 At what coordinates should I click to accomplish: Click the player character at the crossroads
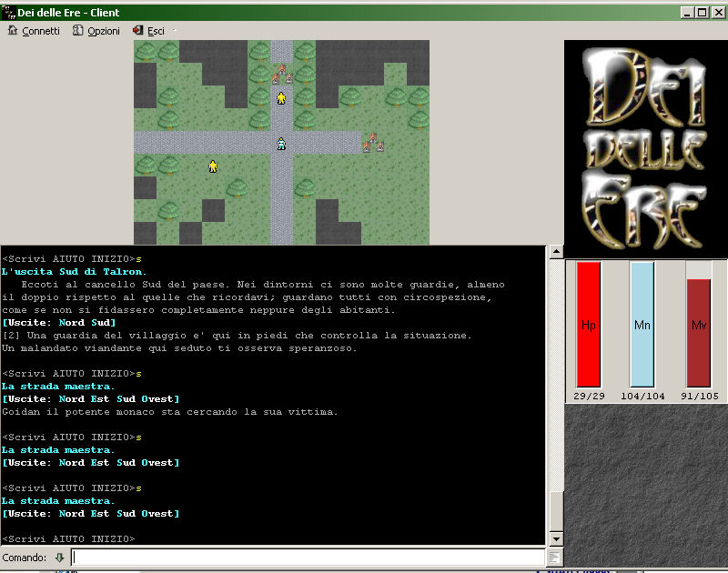pos(282,143)
